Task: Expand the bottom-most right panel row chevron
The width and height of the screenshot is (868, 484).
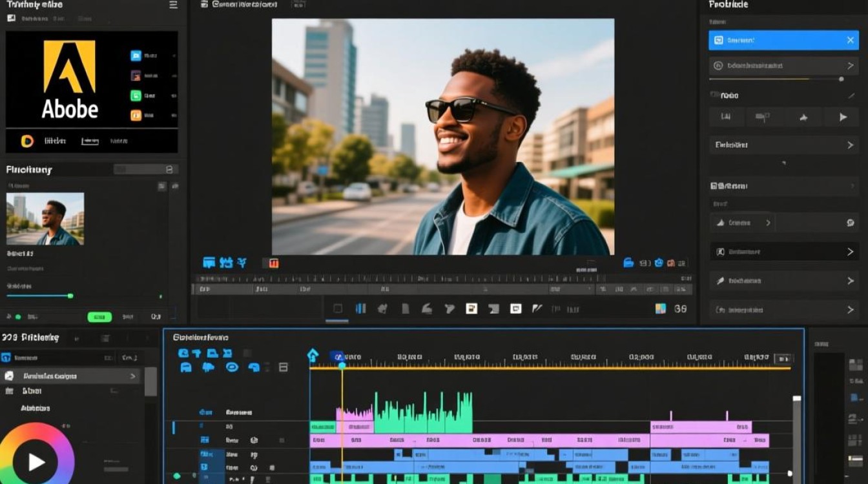Action: (x=850, y=310)
